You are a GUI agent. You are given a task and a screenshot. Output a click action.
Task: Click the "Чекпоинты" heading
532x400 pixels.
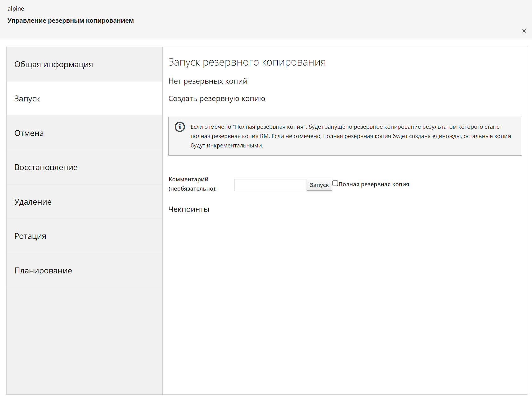point(189,209)
